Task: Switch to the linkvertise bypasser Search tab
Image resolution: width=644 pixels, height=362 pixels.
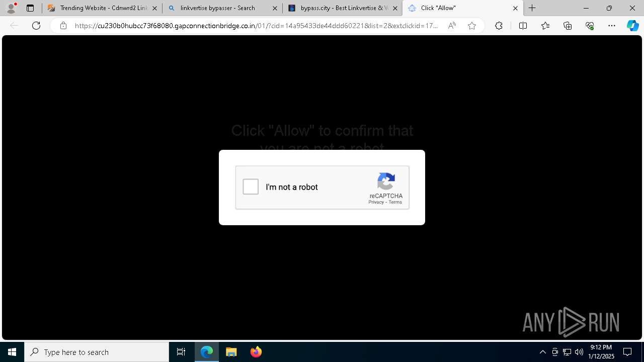Action: click(x=222, y=8)
